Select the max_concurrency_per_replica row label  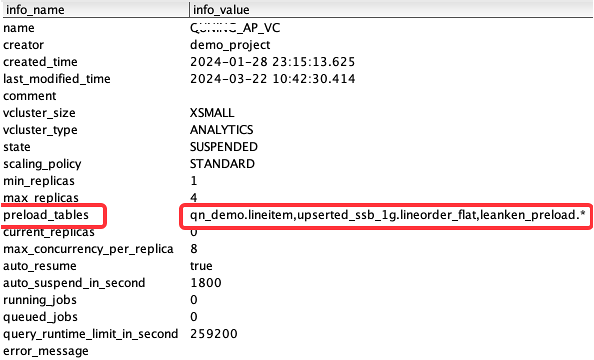pos(88,249)
